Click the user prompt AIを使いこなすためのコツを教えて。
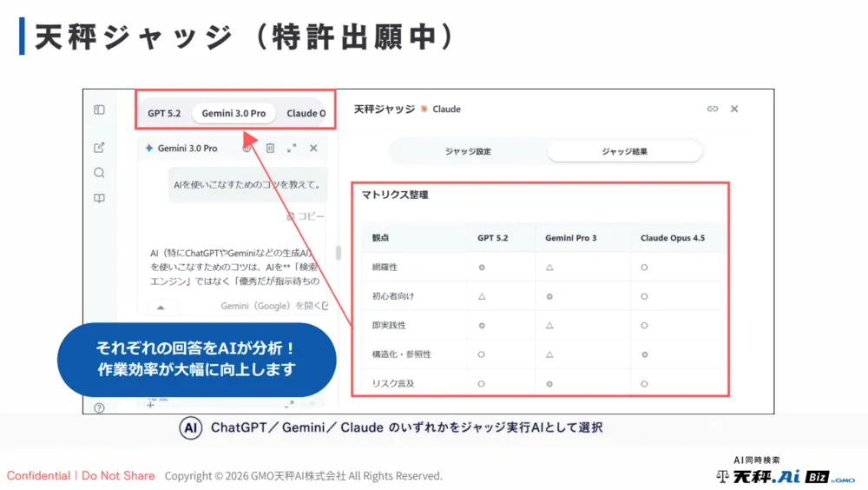The image size is (868, 490). click(x=247, y=184)
